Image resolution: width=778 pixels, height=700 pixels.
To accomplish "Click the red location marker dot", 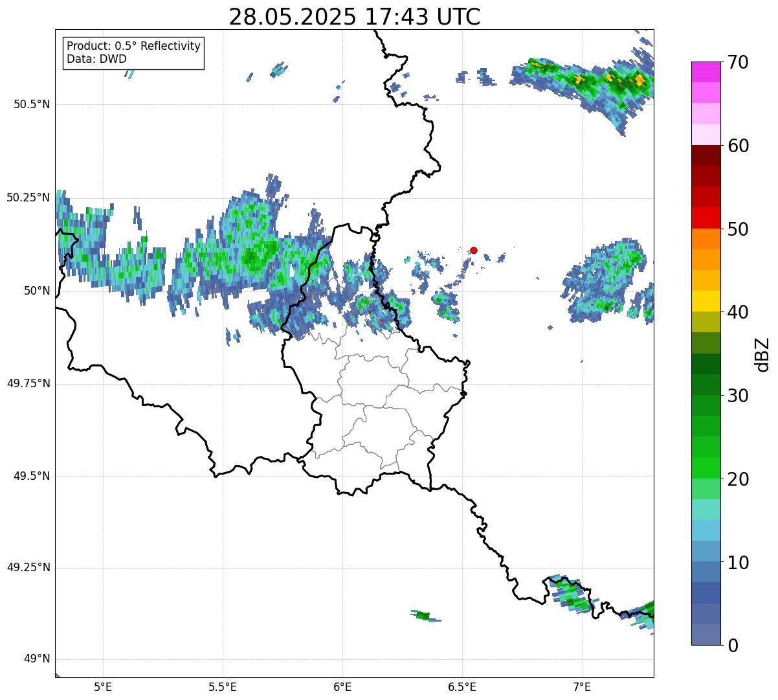I will (x=474, y=250).
